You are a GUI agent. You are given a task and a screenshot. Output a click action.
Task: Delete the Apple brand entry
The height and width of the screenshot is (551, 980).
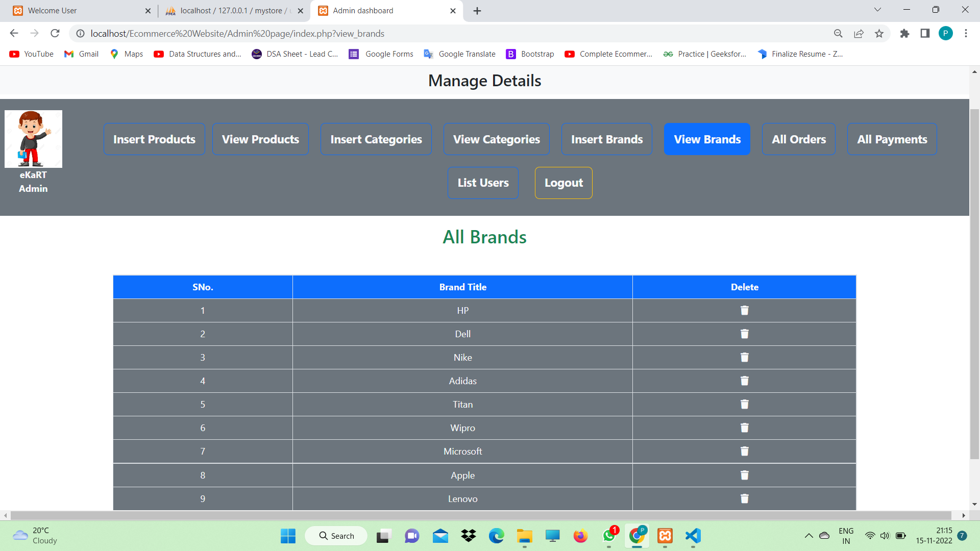click(x=744, y=475)
